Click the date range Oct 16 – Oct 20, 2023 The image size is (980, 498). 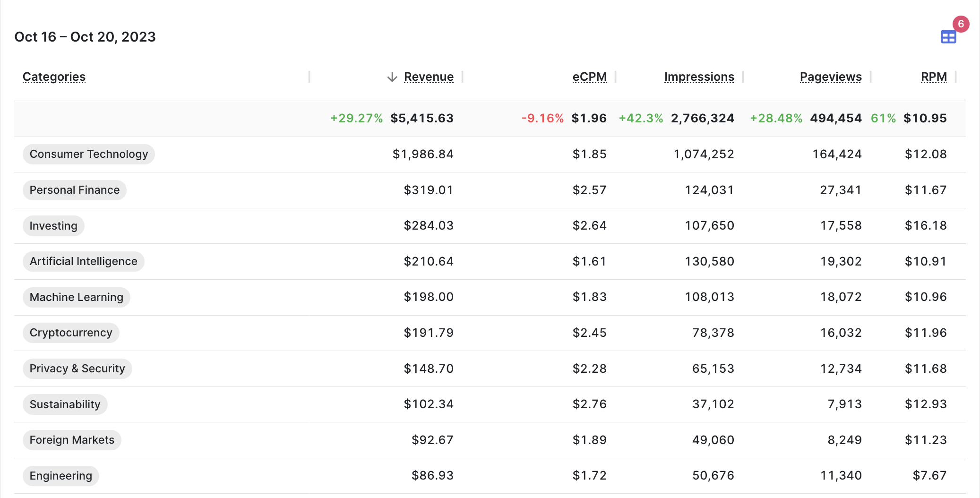pyautogui.click(x=85, y=37)
